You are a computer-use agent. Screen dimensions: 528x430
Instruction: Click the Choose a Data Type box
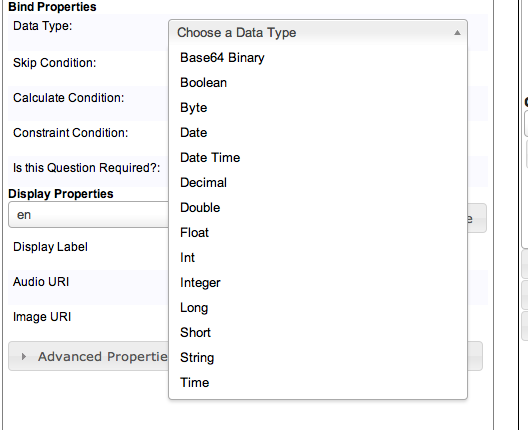[318, 32]
